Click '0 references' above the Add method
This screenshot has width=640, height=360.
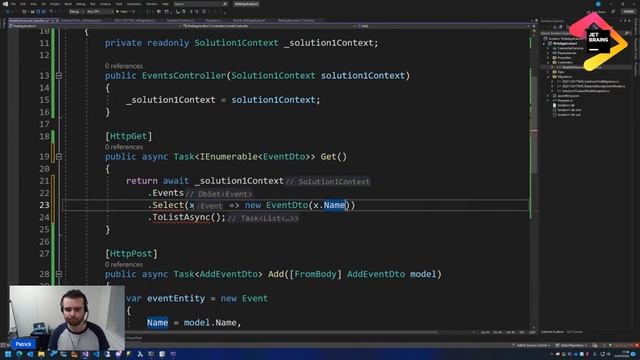(x=124, y=264)
